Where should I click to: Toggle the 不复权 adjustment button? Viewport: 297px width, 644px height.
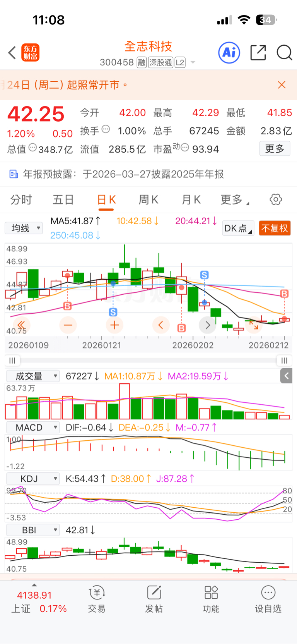(275, 228)
